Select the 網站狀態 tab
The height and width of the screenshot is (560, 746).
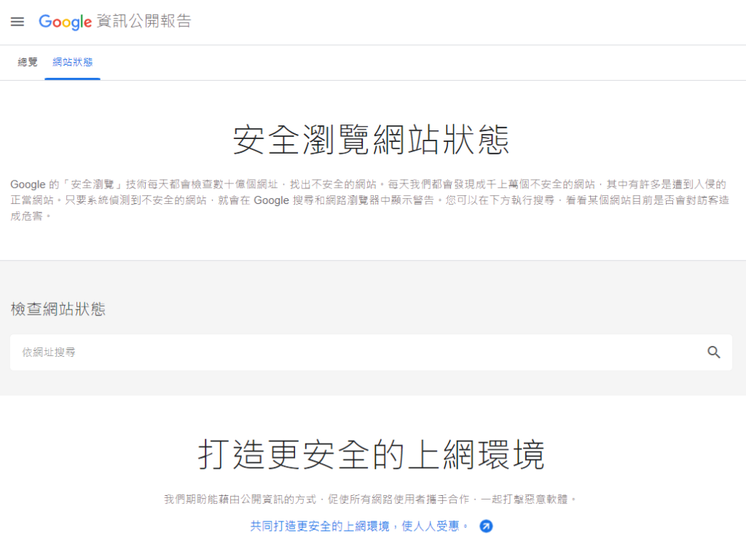[x=72, y=63]
